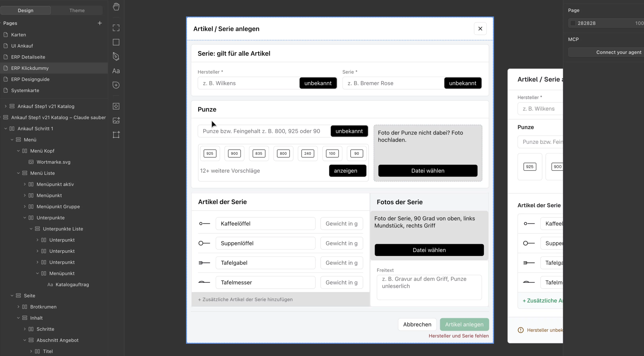The image size is (644, 356).
Task: Click the AI frame sparkle tool icon
Action: [x=116, y=135]
